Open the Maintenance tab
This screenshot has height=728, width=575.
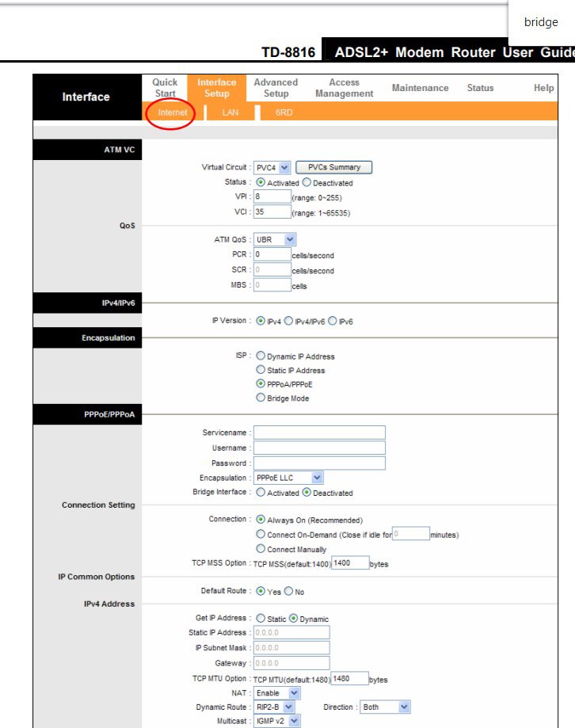tap(420, 88)
